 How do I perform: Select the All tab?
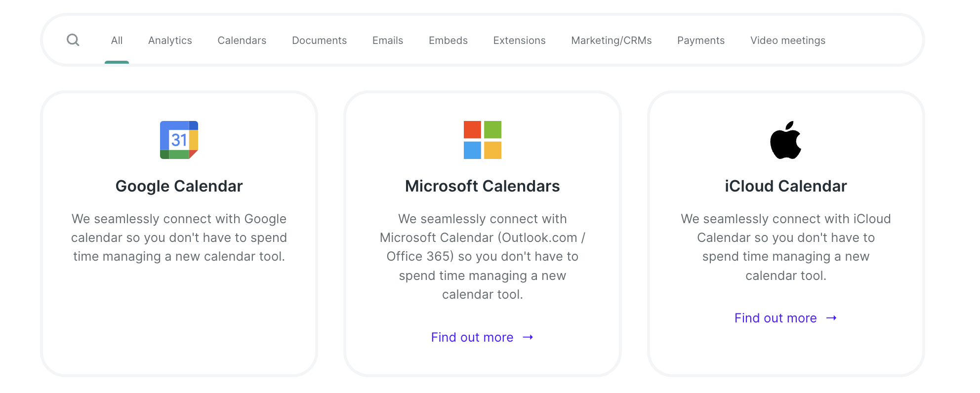click(117, 40)
